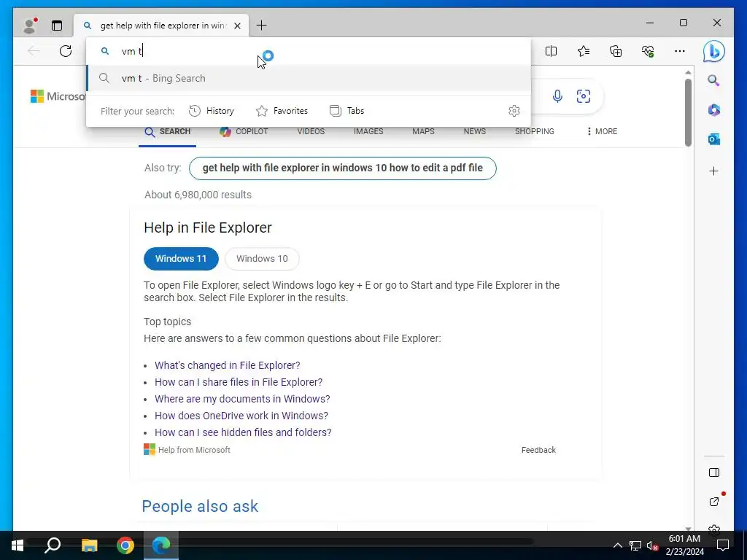This screenshot has height=560, width=747.
Task: Open the Edge profile icon
Action: [30, 26]
